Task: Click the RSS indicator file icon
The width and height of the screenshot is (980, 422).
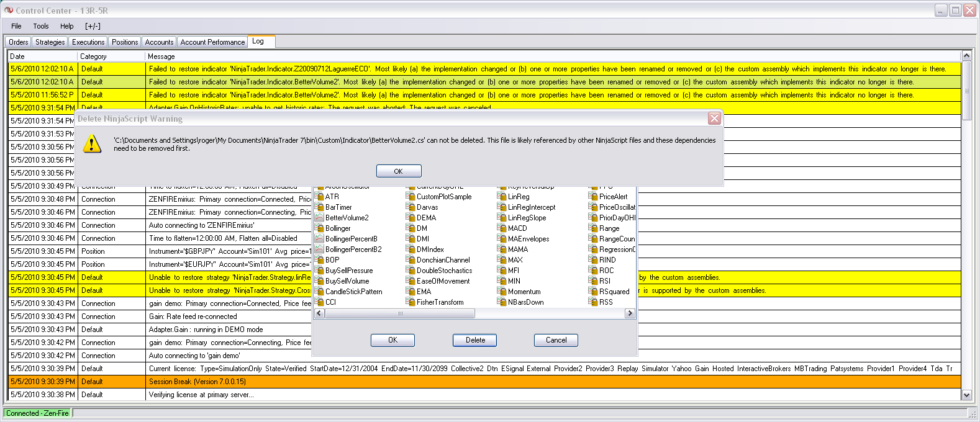Action: coord(593,302)
